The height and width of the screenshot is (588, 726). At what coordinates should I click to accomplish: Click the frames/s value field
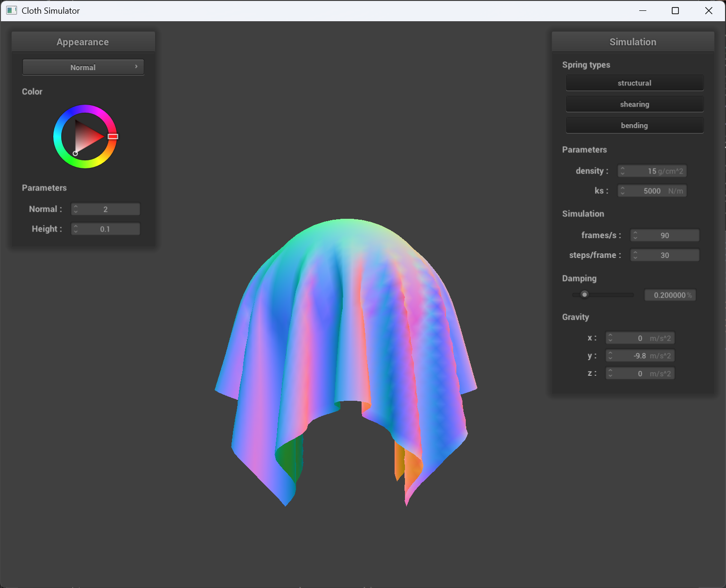(665, 235)
